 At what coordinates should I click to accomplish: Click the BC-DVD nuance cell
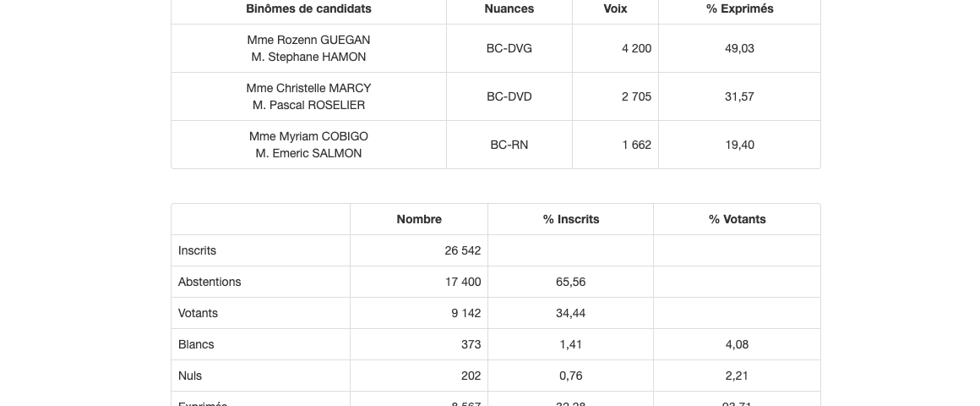[x=509, y=96]
